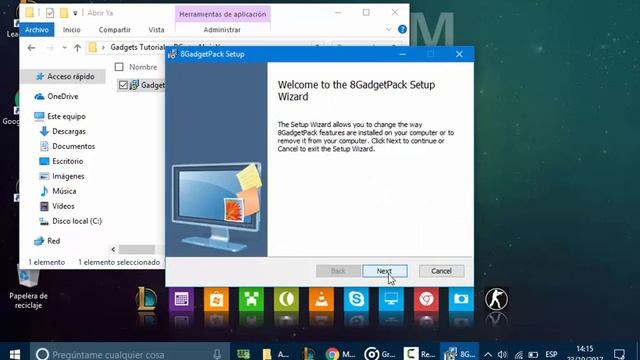
Task: Launch the green Minecraft creeper dock icon
Action: tap(251, 299)
